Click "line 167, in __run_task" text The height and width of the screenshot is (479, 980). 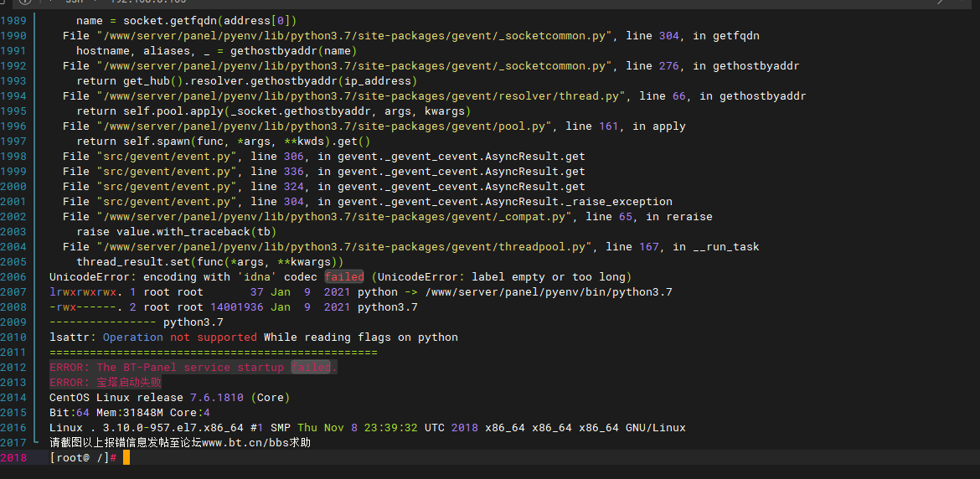[x=683, y=247]
